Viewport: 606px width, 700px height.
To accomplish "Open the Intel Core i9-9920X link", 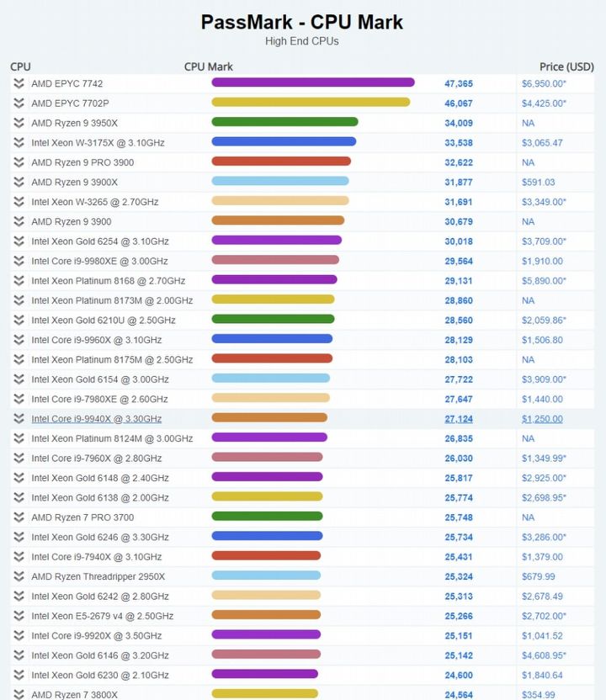I will (x=97, y=636).
